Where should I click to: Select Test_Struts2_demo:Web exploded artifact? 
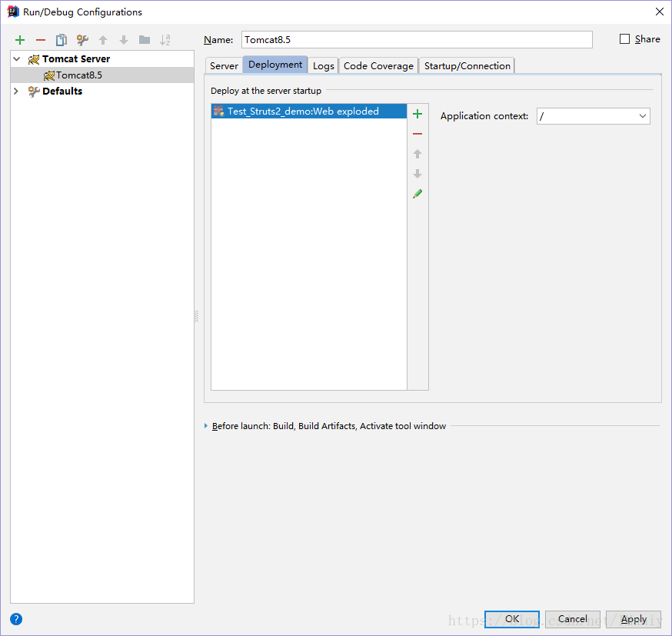tap(308, 111)
